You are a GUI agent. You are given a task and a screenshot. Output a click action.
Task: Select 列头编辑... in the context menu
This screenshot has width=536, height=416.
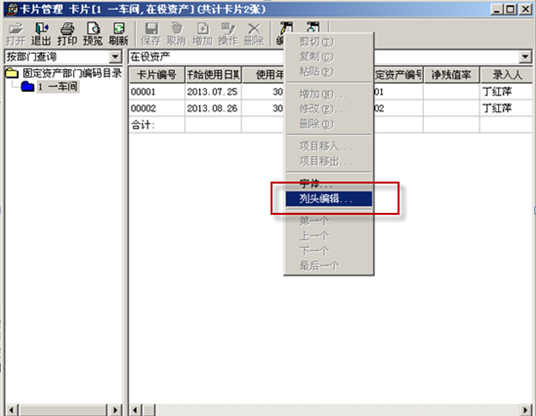(329, 199)
